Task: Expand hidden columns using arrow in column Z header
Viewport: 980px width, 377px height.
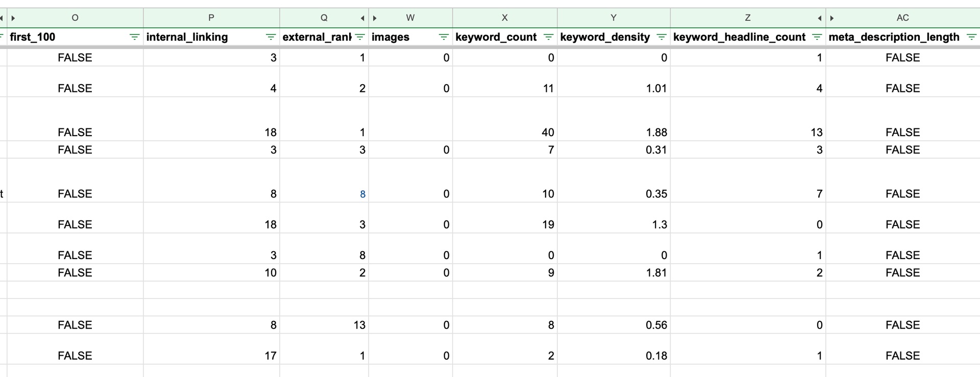Action: click(x=820, y=18)
